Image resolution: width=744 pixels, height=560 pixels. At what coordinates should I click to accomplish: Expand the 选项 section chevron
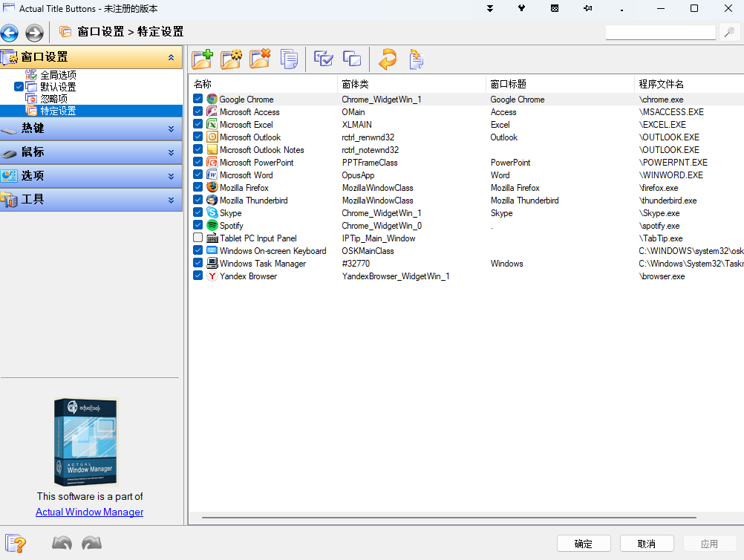coord(171,176)
